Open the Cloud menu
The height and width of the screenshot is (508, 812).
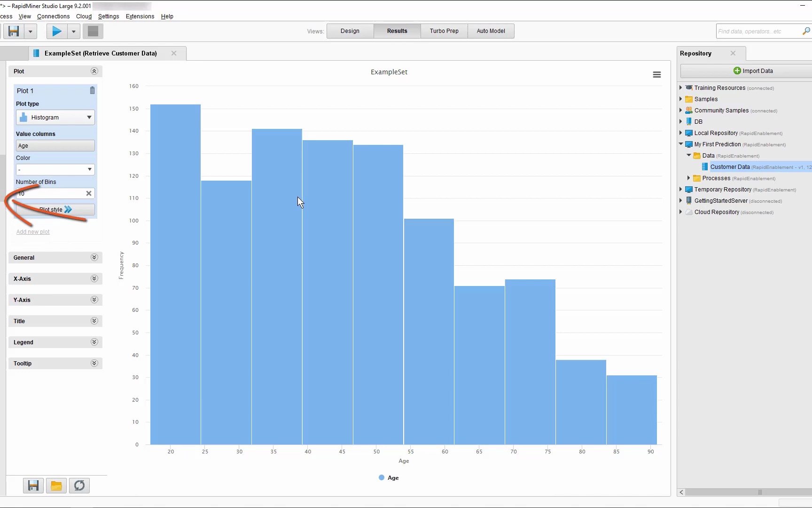[84, 16]
